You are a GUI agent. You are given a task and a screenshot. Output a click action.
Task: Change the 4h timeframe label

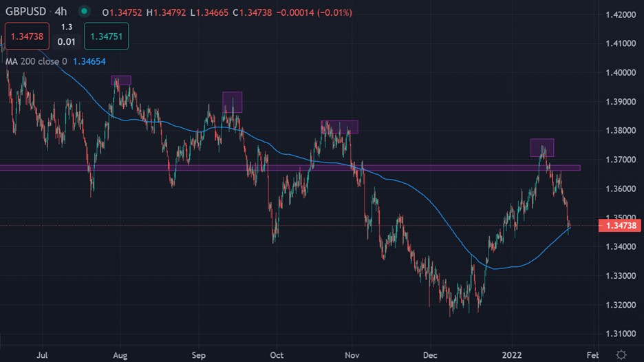coord(61,12)
